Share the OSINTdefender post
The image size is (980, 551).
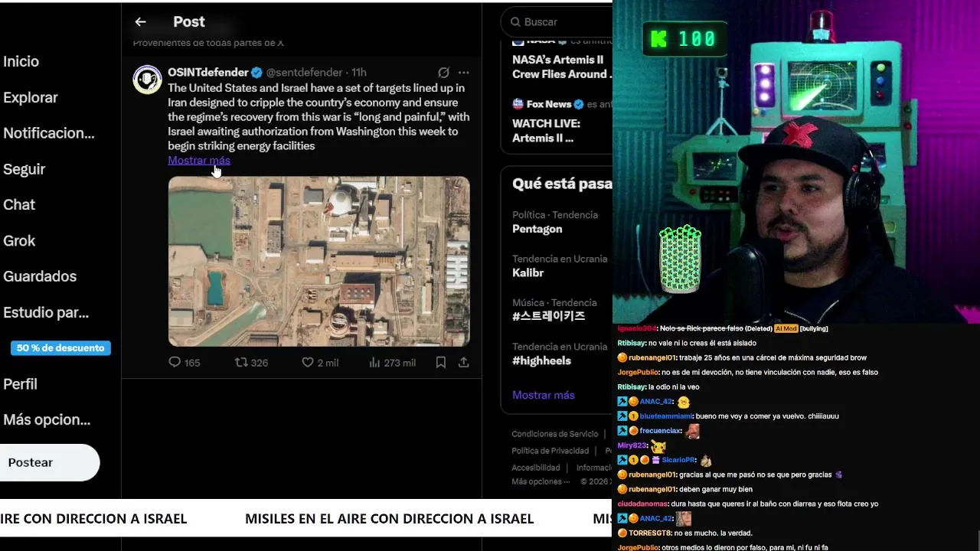[x=463, y=363]
